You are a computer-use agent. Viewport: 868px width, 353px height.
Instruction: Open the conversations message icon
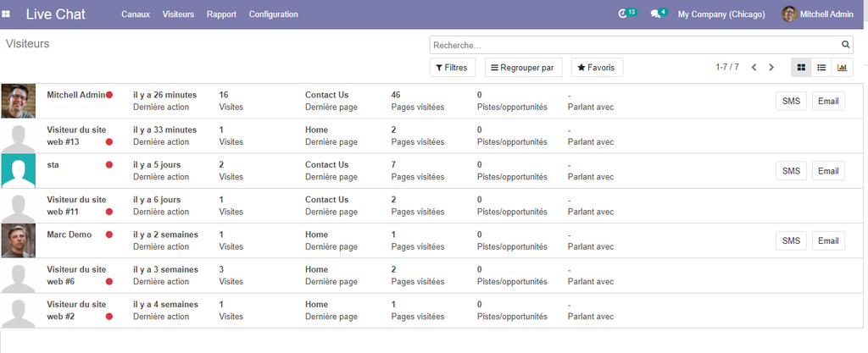655,14
